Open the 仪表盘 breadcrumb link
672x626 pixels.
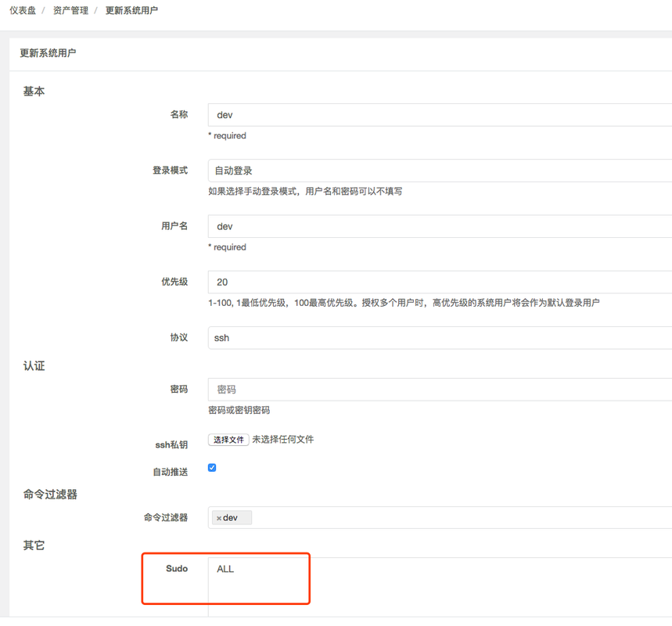23,10
